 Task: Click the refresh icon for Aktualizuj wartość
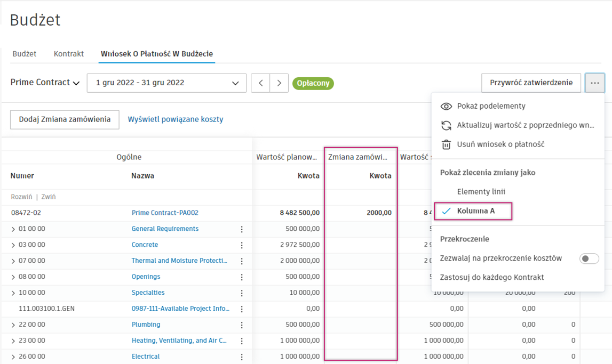(446, 125)
